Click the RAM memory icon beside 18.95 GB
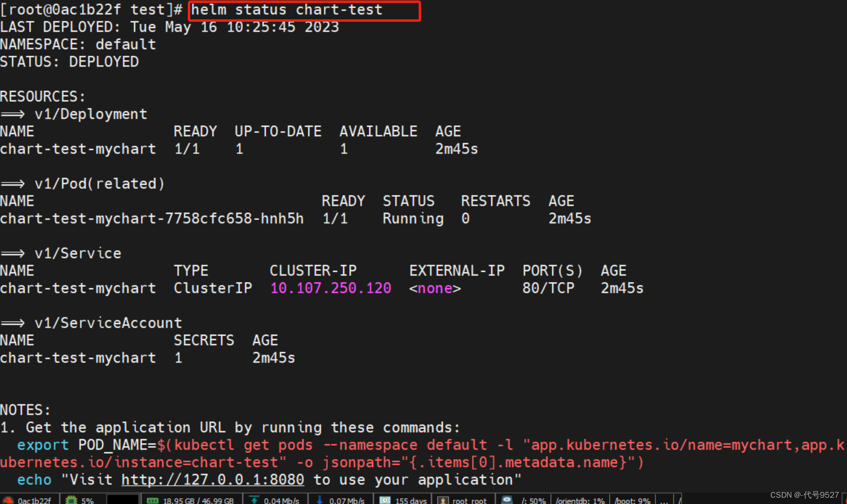Viewport: 847px width, 504px height. pyautogui.click(x=152, y=500)
